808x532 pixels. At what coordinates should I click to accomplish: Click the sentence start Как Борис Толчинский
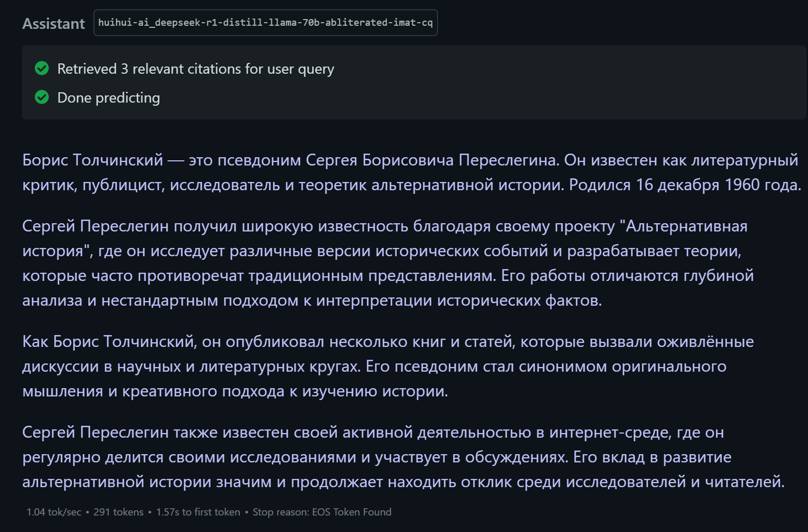(x=108, y=342)
